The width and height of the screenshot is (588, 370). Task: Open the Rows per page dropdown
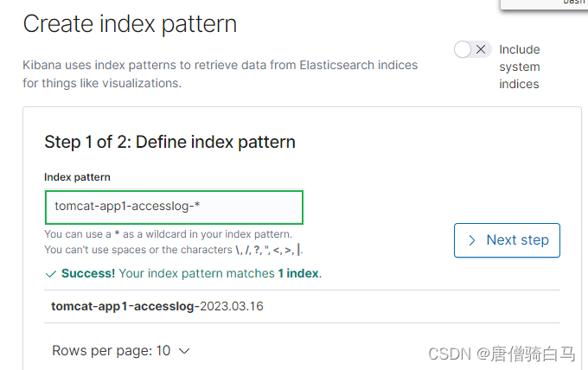[x=120, y=351]
